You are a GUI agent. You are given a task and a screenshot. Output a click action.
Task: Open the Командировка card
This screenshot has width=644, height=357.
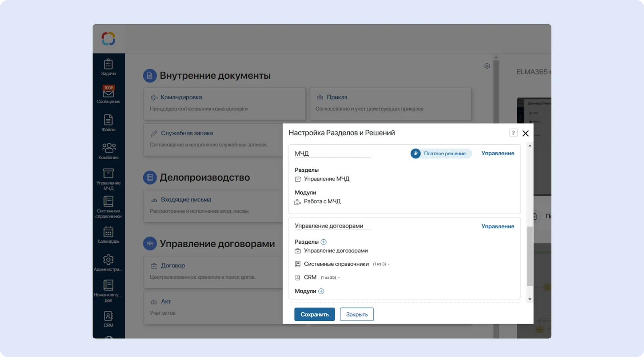point(224,104)
